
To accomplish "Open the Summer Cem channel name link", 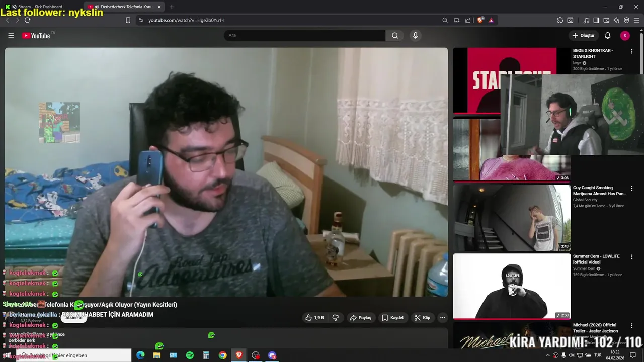I will coord(585,268).
